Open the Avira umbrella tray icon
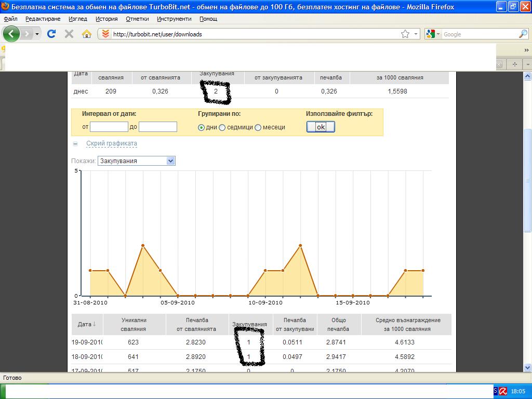532x399 pixels. [x=503, y=391]
